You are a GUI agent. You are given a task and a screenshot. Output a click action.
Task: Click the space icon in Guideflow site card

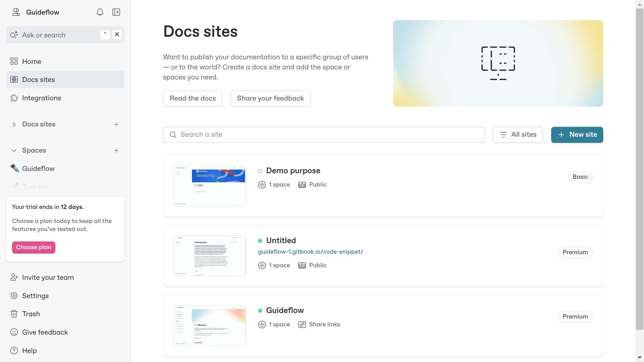point(262,325)
